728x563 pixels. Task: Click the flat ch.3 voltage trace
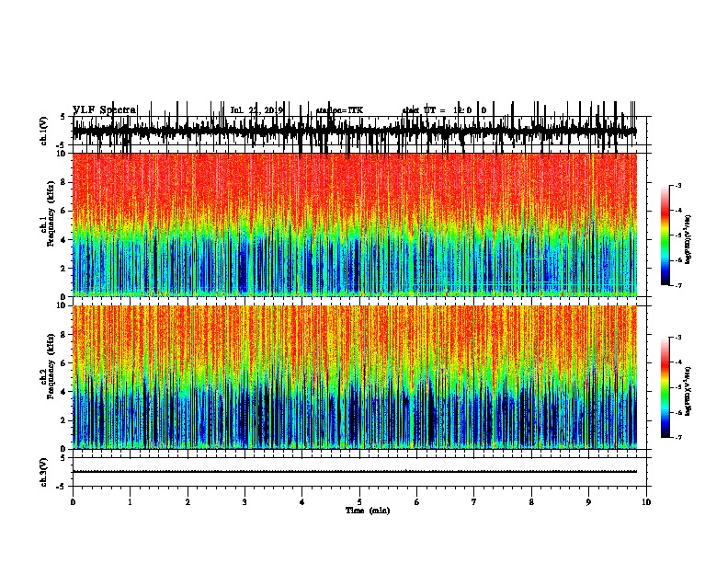click(x=355, y=472)
